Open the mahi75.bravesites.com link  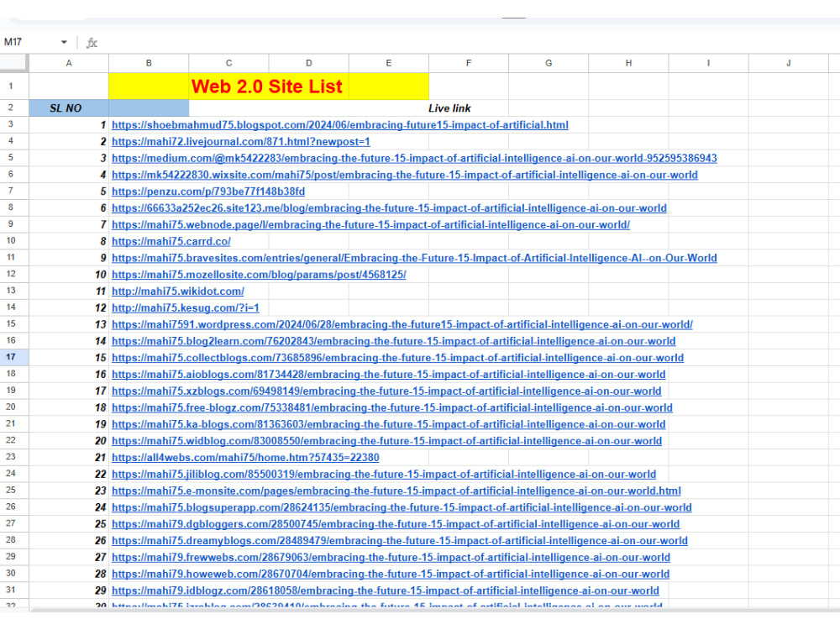(414, 258)
